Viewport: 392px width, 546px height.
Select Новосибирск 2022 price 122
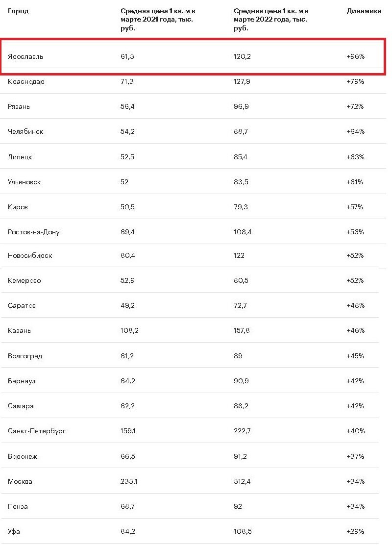239,255
